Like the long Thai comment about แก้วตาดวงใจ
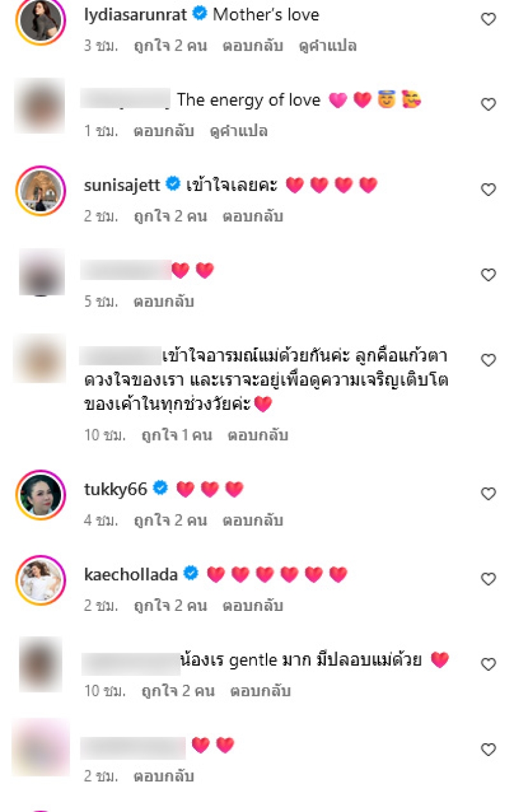Viewport: 514px width, 812px height. (x=488, y=360)
